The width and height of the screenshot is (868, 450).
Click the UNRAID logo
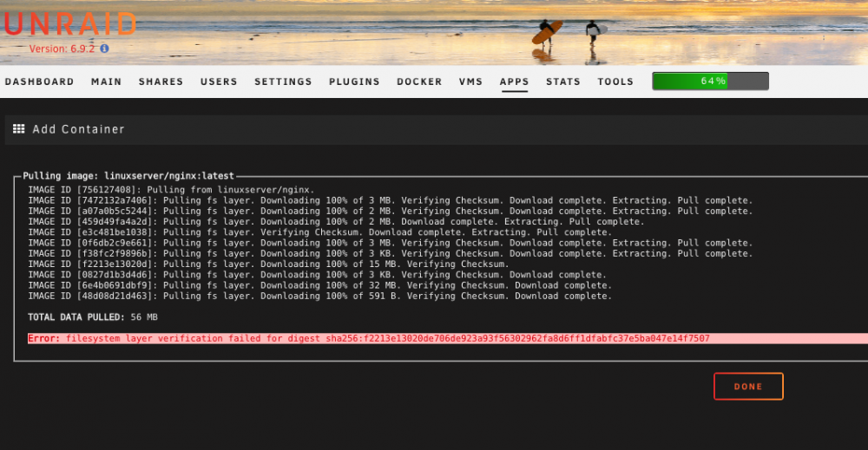(70, 24)
